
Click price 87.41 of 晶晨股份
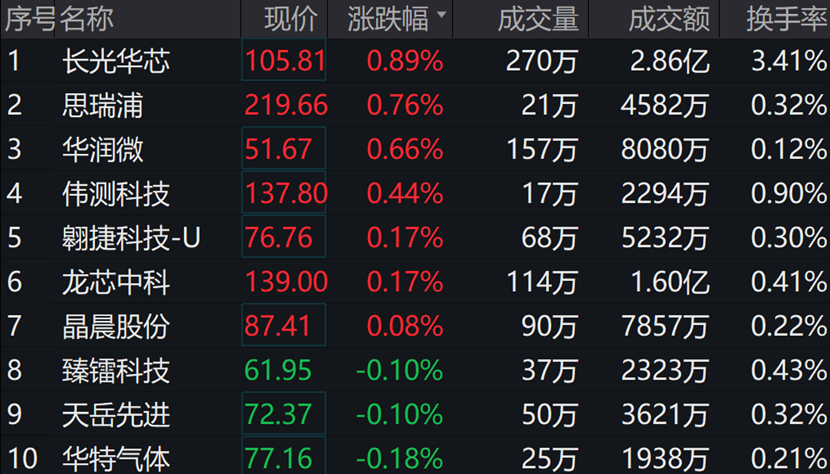(x=277, y=326)
